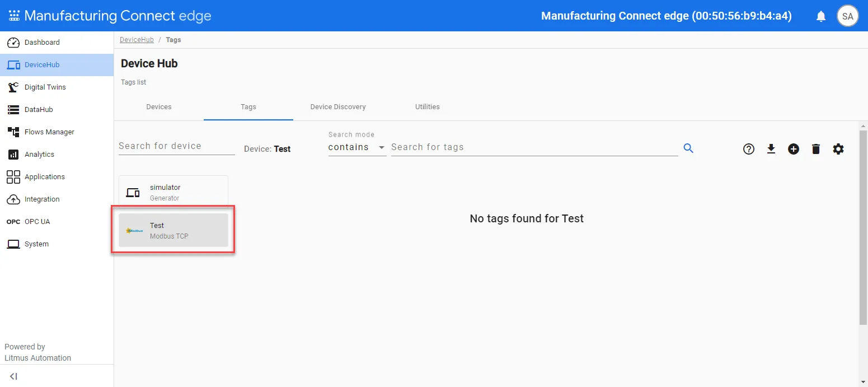Open Flows Manager section
The image size is (868, 387).
(57, 132)
